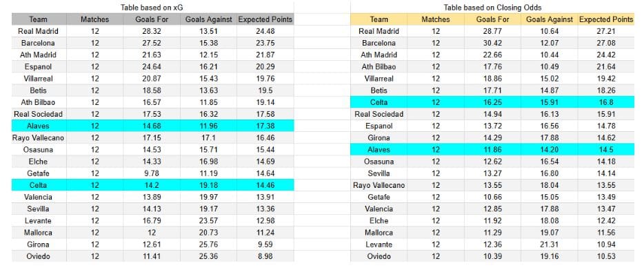Viewport: 644px width, 268px height.
Task: Select the Team header in xG table
Action: 39,19
